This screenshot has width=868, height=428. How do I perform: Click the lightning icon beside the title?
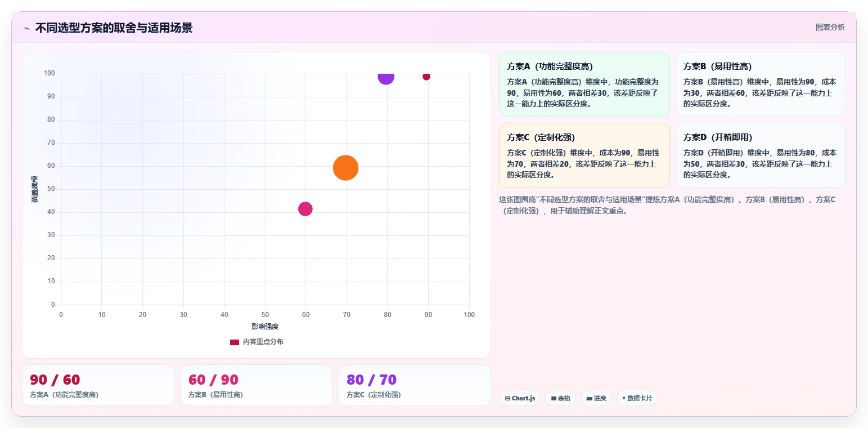27,28
